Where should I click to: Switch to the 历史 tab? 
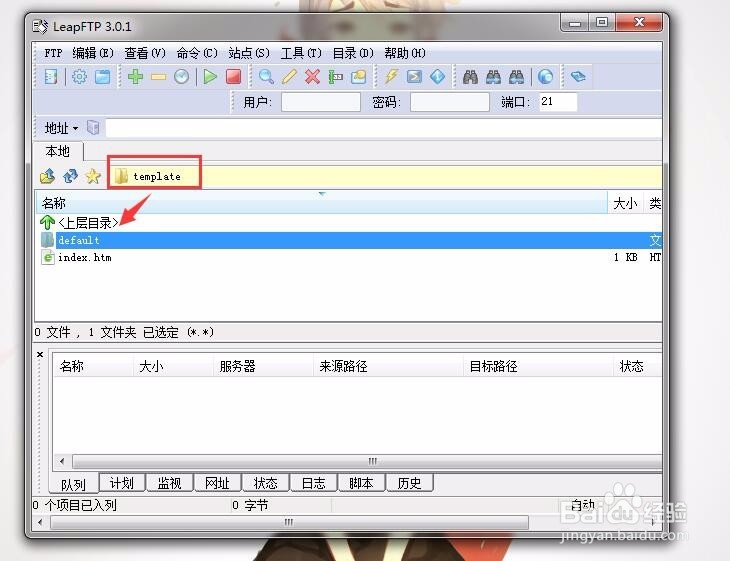pyautogui.click(x=409, y=483)
